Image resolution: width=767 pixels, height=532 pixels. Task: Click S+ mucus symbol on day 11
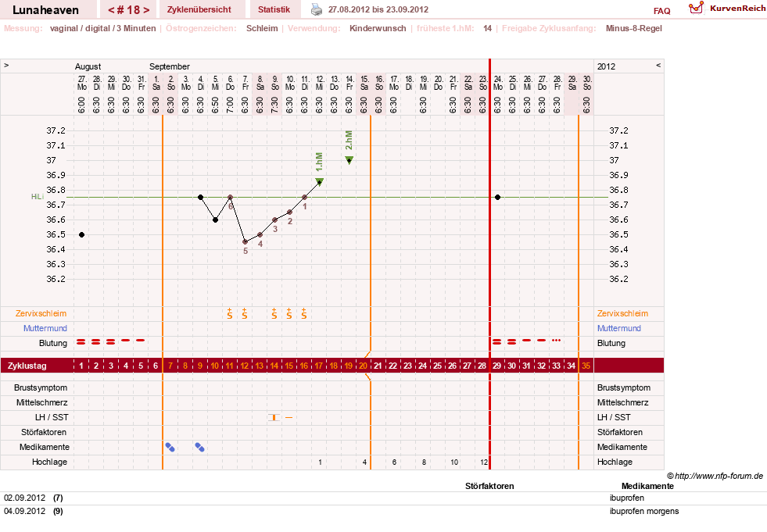coord(230,313)
